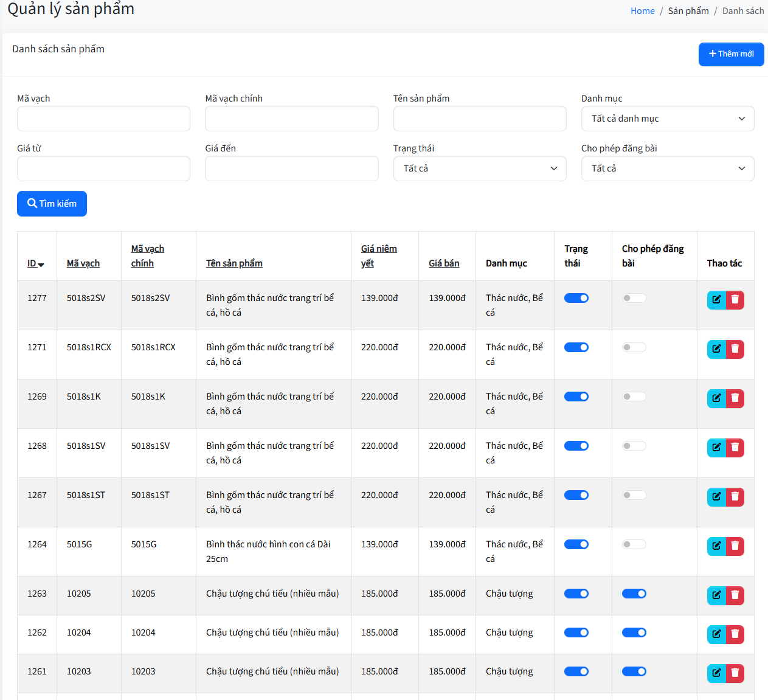Delete product 1268 with trash icon
Viewport: 768px width, 700px height.
coord(735,448)
